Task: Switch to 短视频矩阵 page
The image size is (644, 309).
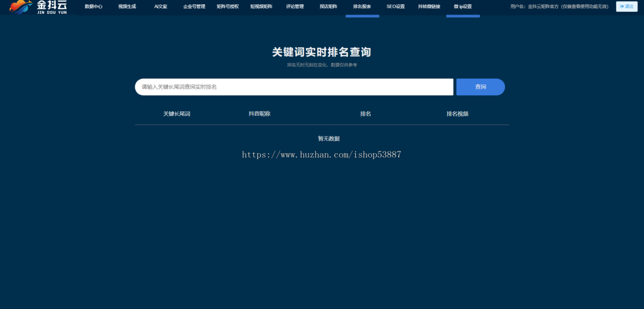Action: (x=261, y=6)
